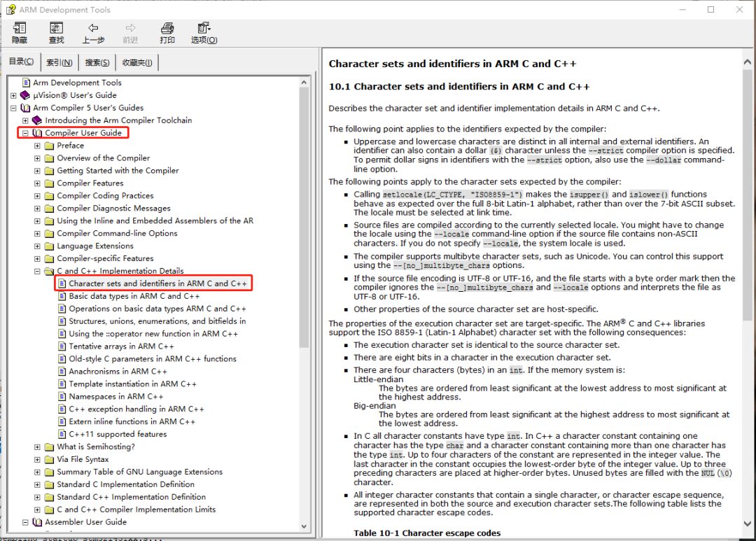Click the Assembler User Guide book icon
Viewport: 756px width, 541px height.
point(37,522)
